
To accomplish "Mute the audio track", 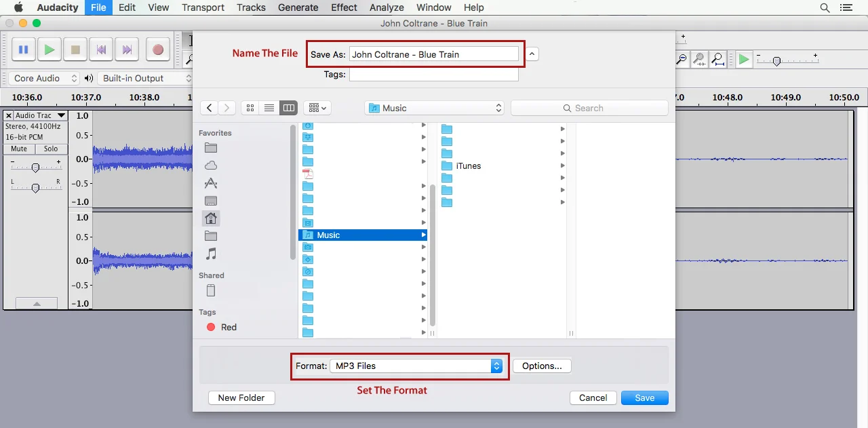I will [x=18, y=149].
